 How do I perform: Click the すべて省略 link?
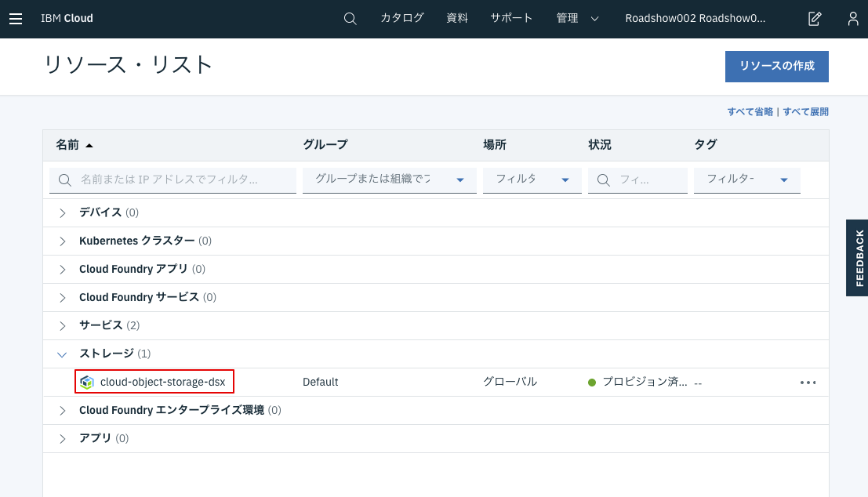pyautogui.click(x=750, y=112)
